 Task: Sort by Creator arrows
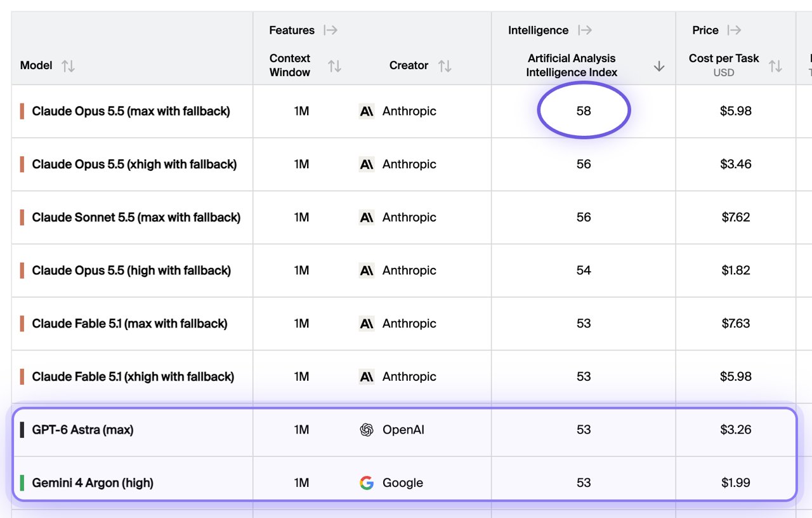[x=445, y=65]
